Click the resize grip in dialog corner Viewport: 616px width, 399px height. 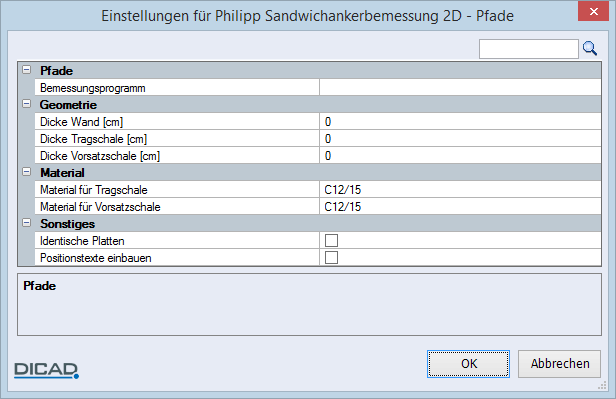(602, 386)
